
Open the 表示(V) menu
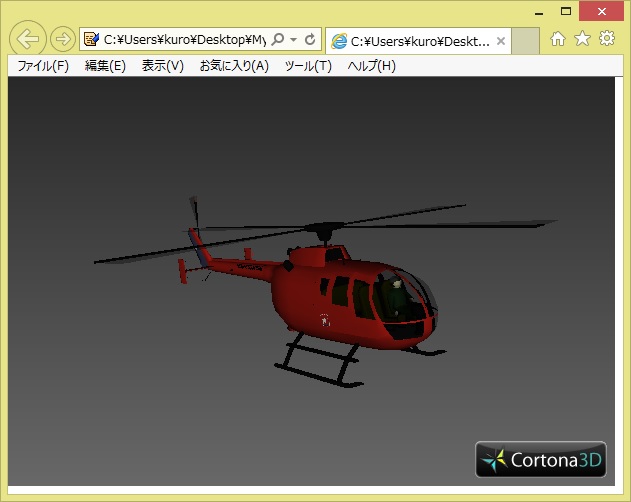pos(162,66)
